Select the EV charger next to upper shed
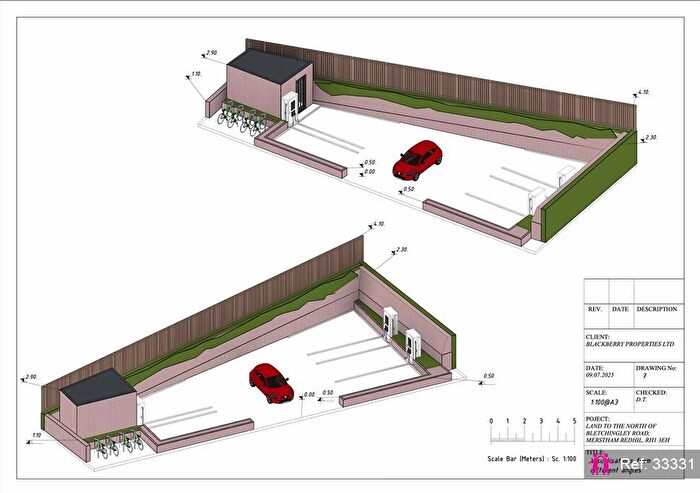Image resolution: width=700 pixels, height=493 pixels. point(291,108)
